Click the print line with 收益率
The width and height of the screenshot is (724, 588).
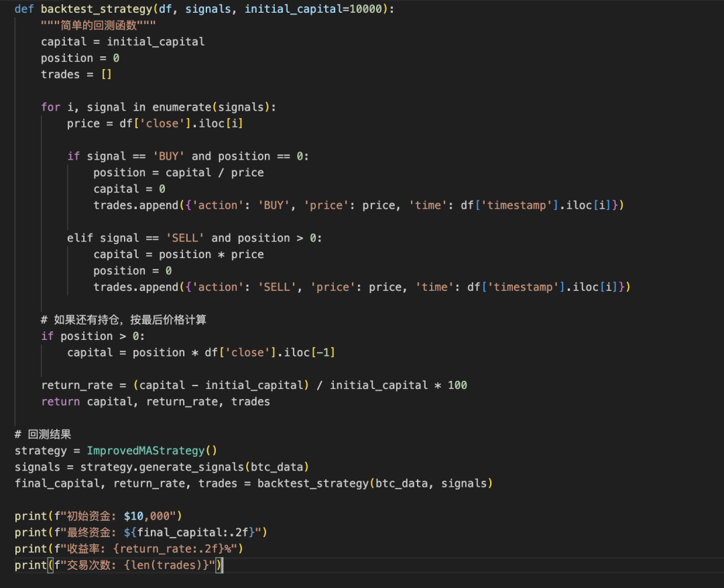click(x=129, y=548)
